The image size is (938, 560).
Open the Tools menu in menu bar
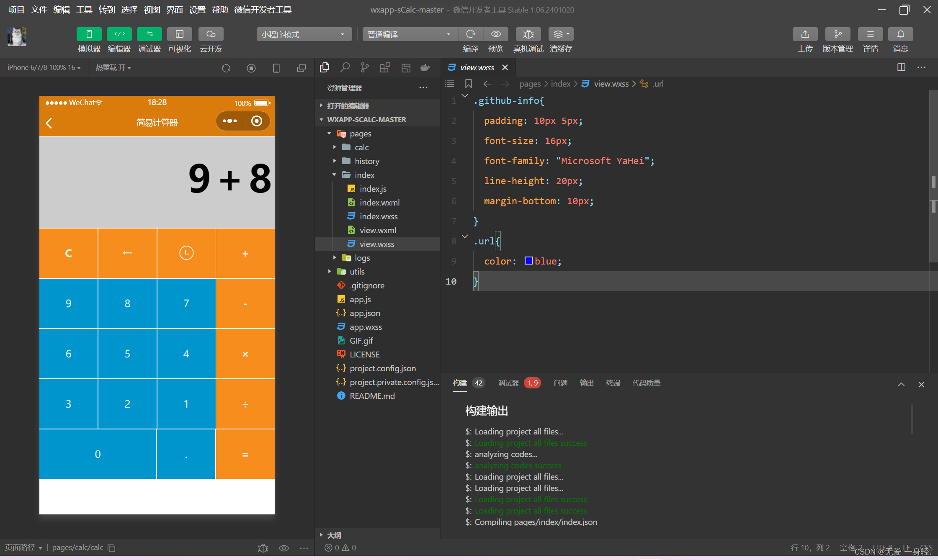pos(84,10)
